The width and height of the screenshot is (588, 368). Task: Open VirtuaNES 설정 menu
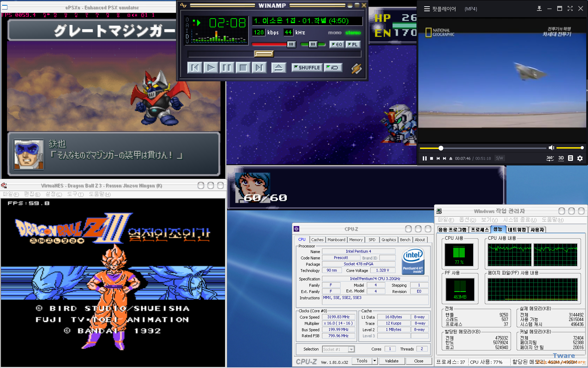tap(54, 194)
